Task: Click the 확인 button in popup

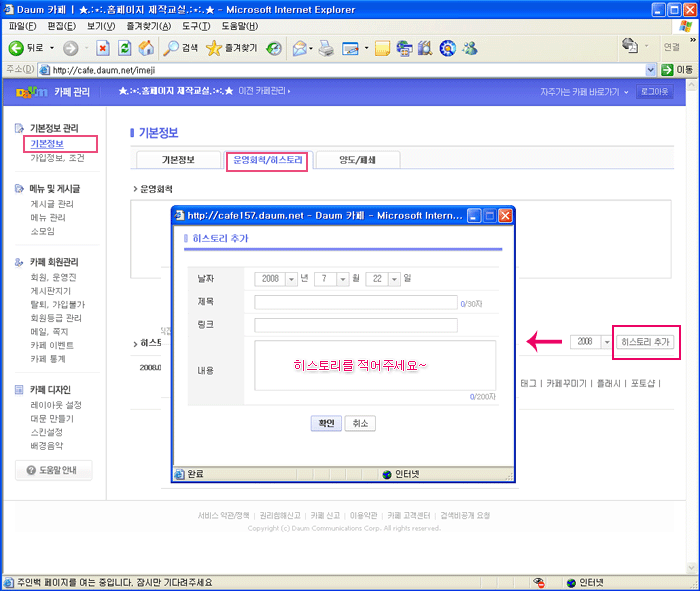Action: coord(326,423)
